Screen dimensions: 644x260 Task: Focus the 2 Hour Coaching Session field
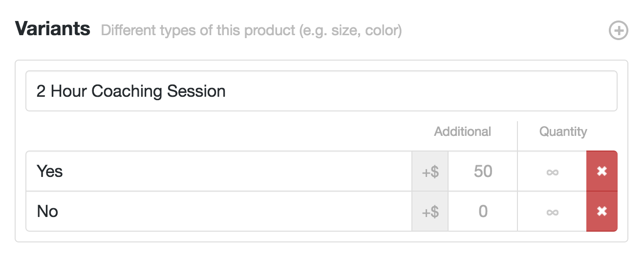321,91
